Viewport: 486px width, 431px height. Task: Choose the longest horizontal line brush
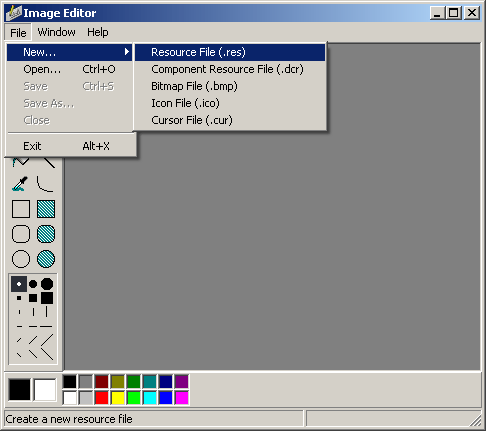point(46,326)
